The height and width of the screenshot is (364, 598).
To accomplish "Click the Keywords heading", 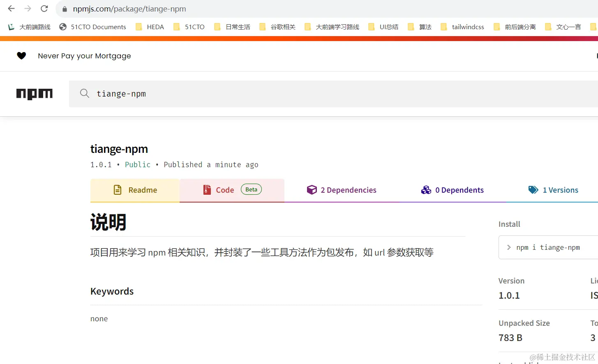I will (x=112, y=291).
